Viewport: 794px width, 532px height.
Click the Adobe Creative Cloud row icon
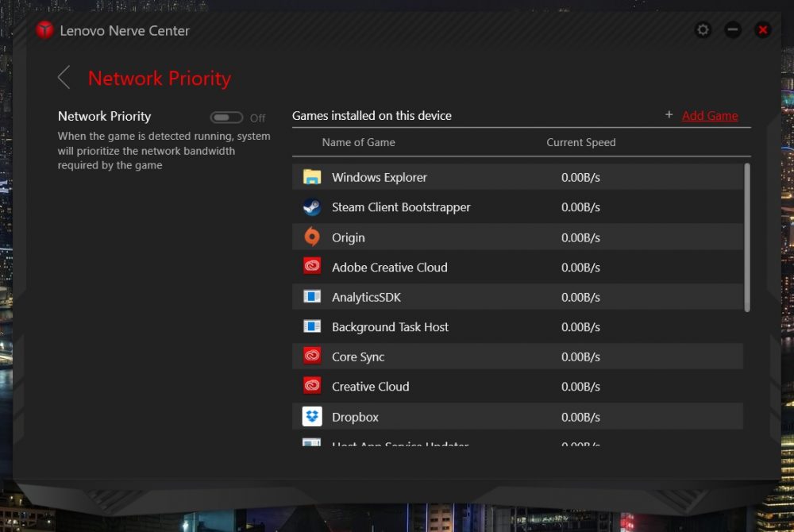tap(312, 266)
